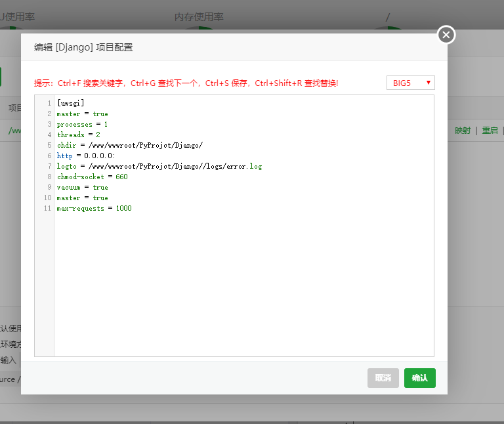Click 'chmod-socket = 660' line
This screenshot has width=504, height=424.
click(93, 177)
